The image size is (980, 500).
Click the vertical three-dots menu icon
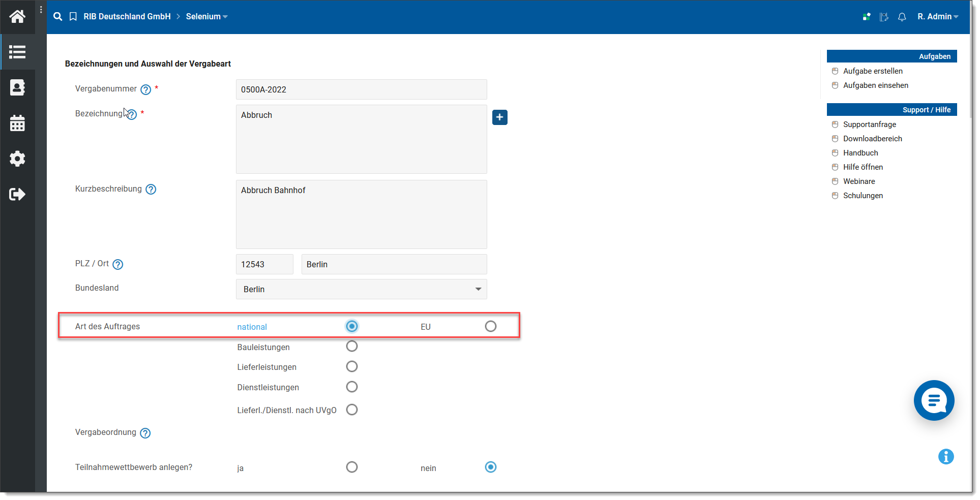(41, 10)
